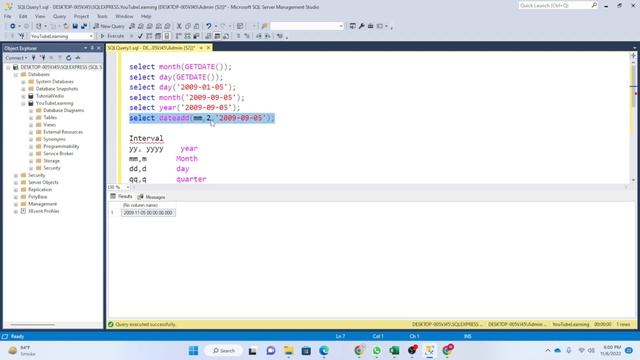Select the External Resources folder
The width and height of the screenshot is (640, 360).
point(63,132)
